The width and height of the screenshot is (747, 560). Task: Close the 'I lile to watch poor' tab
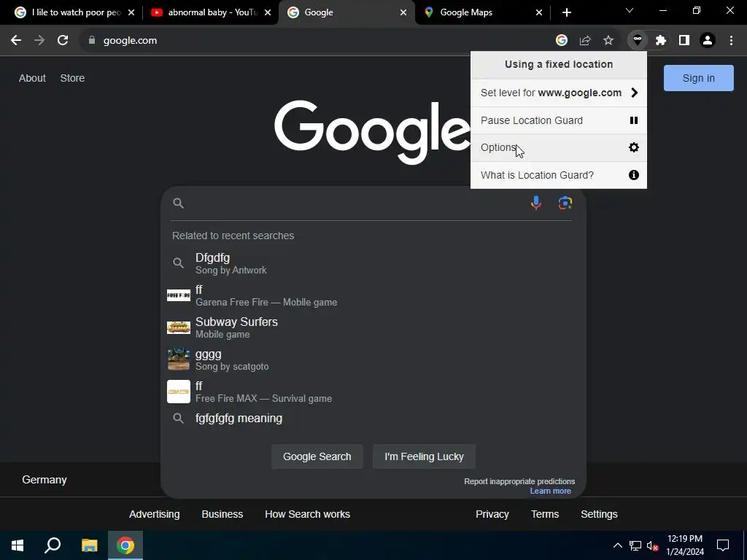click(x=131, y=12)
